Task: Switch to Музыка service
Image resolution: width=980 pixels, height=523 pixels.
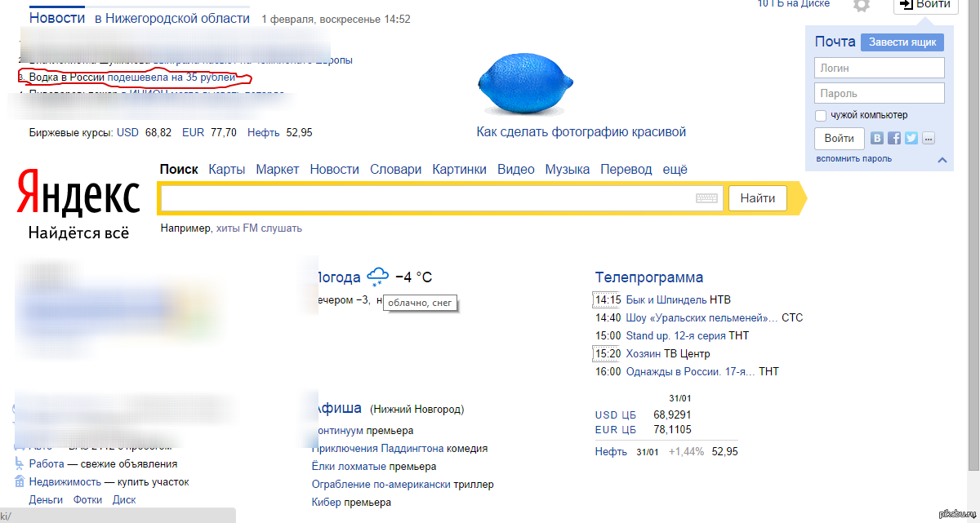Action: point(568,170)
